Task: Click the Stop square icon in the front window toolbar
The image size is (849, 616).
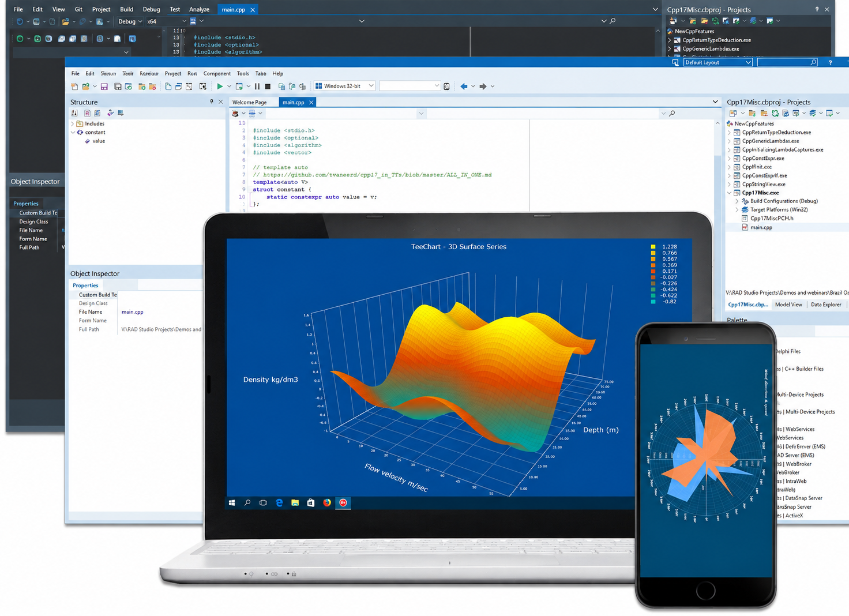Action: pos(268,87)
